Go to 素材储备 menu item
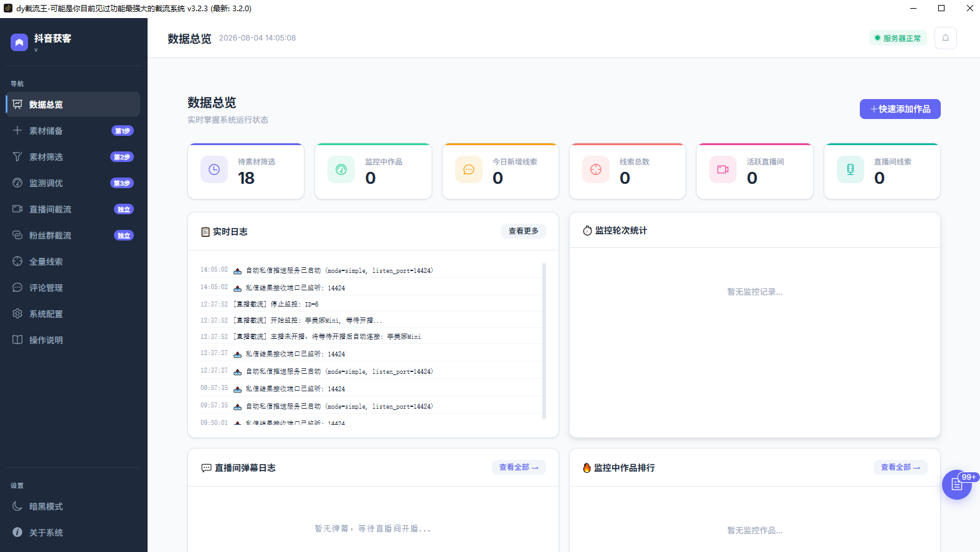980x552 pixels. [72, 130]
